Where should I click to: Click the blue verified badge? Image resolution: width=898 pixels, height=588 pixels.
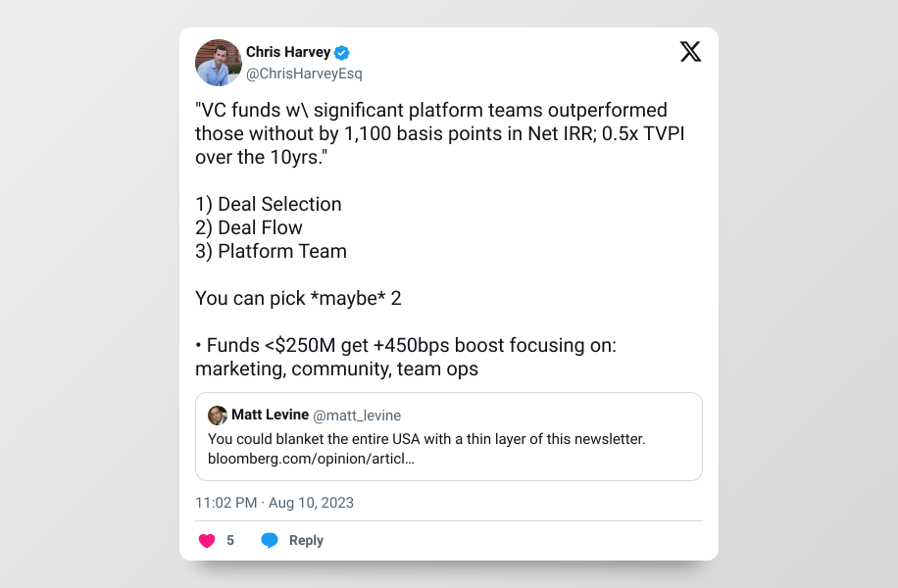point(342,53)
